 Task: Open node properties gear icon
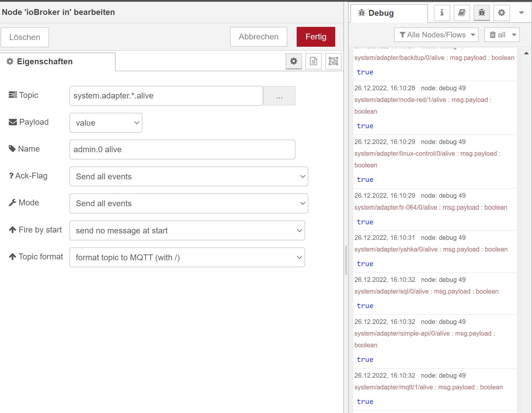click(x=293, y=61)
